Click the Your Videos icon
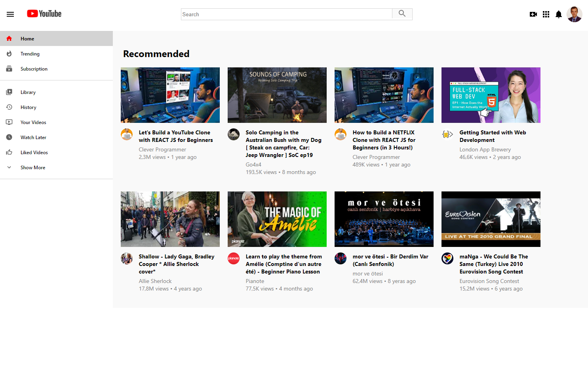 click(x=9, y=122)
